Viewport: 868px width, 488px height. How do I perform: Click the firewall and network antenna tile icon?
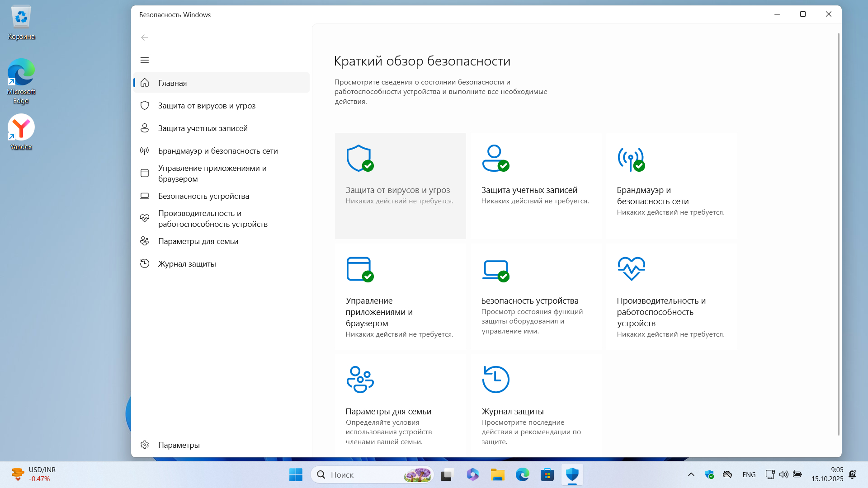630,159
